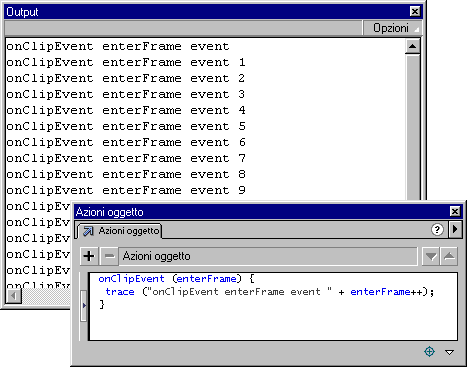The width and height of the screenshot is (467, 367).
Task: Click output line ending with event 9
Action: tap(126, 190)
